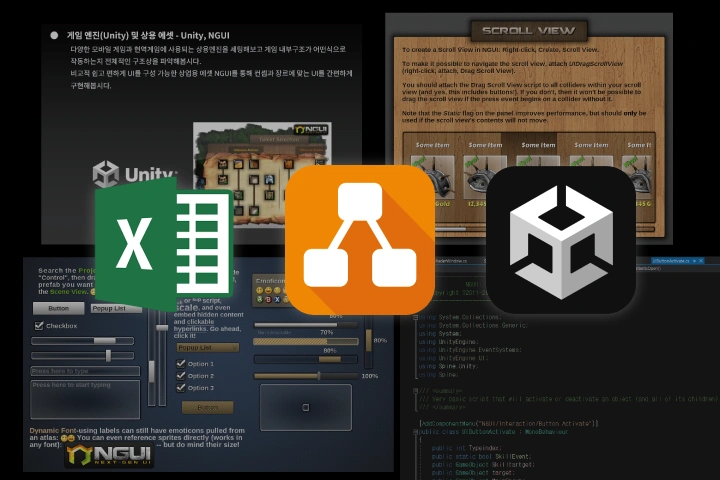Close the UIButtonActivate.cs tab with X
The width and height of the screenshot is (720, 480).
701,261
